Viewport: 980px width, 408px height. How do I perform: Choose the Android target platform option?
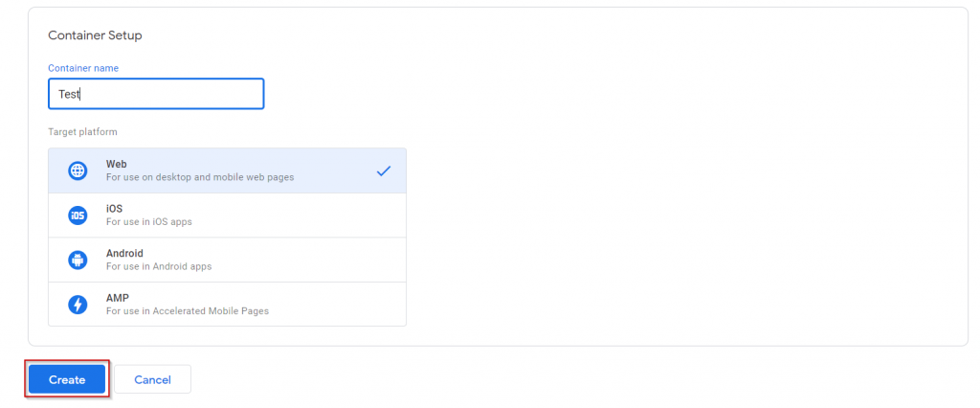click(x=228, y=260)
